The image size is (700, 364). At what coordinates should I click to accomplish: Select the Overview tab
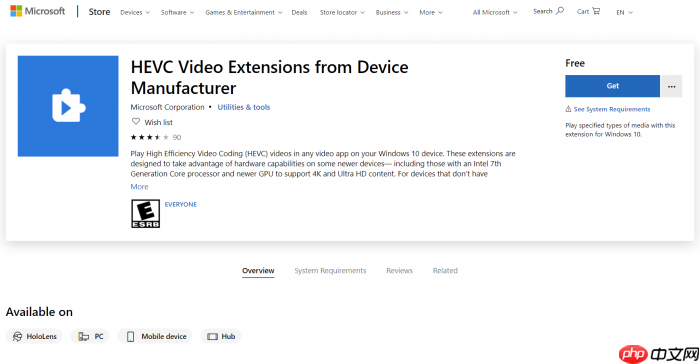pos(258,271)
